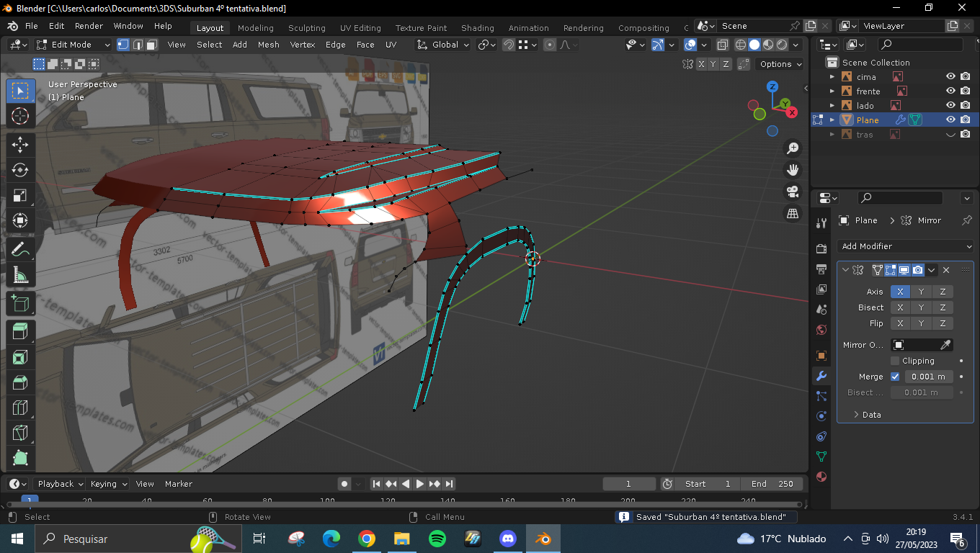Open the Add Modifier dropdown
This screenshot has width=980, height=553.
(906, 246)
